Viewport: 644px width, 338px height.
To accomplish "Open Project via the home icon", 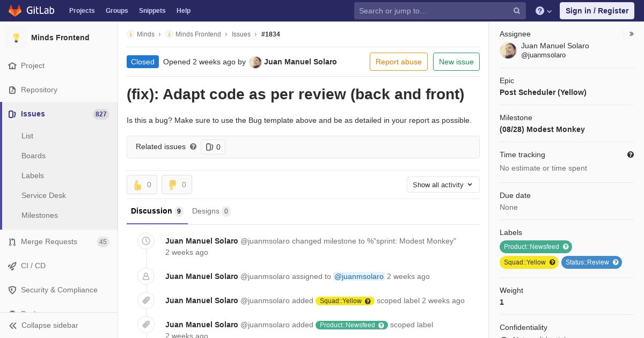I will click(12, 65).
